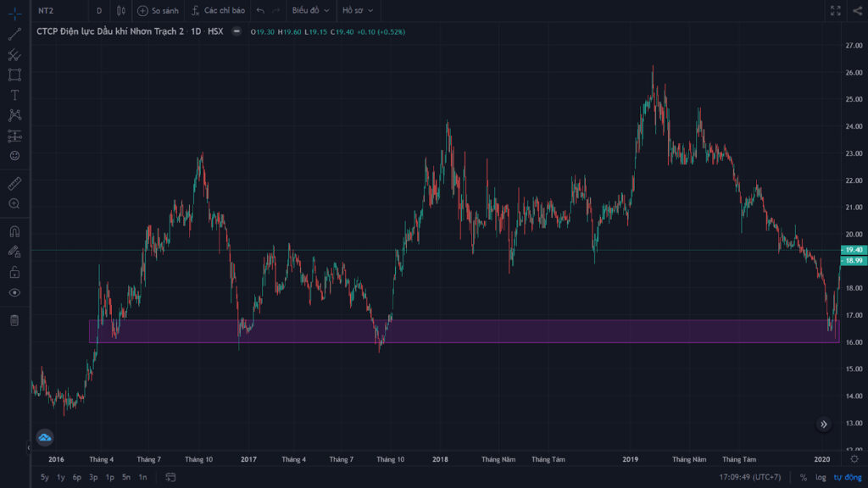Click the purple support zone rectangle
The image size is (868, 488).
[464, 331]
